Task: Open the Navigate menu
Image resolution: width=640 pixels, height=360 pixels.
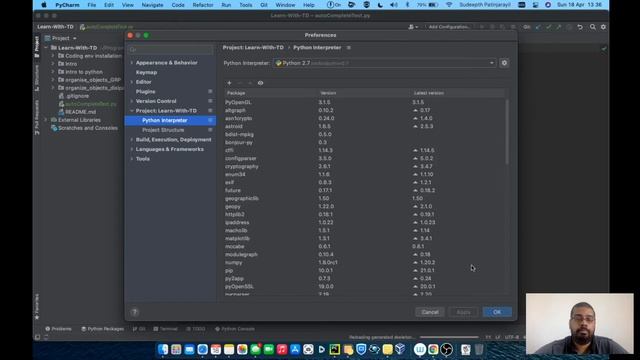Action: point(152,5)
